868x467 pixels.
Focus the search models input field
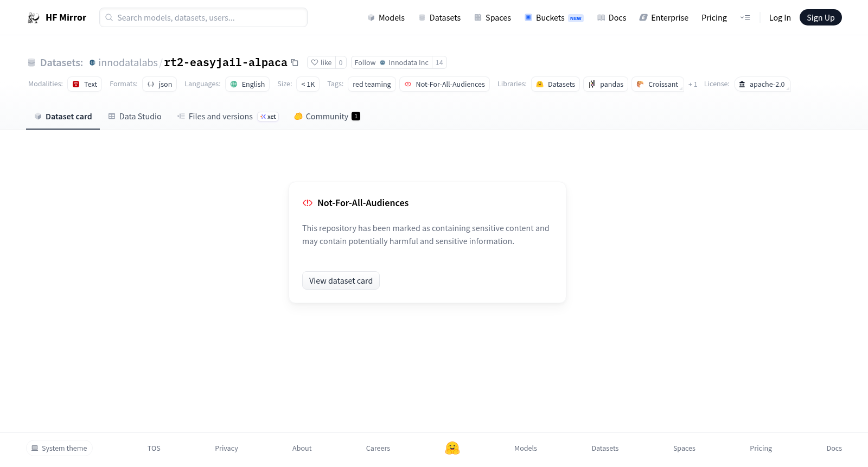(x=203, y=17)
